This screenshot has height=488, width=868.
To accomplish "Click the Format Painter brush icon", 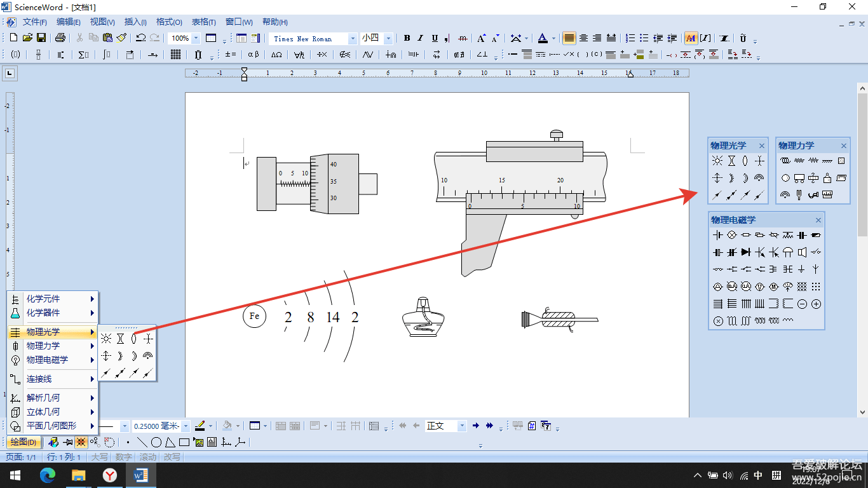I will tap(121, 38).
